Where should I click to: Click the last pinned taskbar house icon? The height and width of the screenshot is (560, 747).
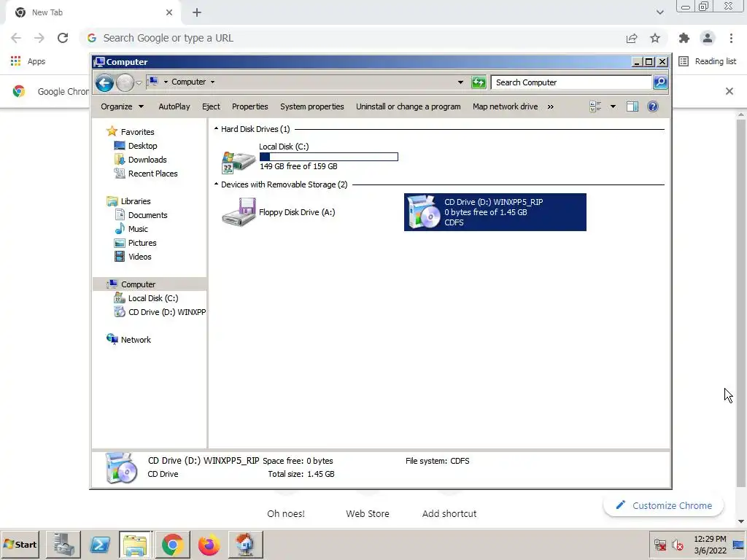pos(245,544)
